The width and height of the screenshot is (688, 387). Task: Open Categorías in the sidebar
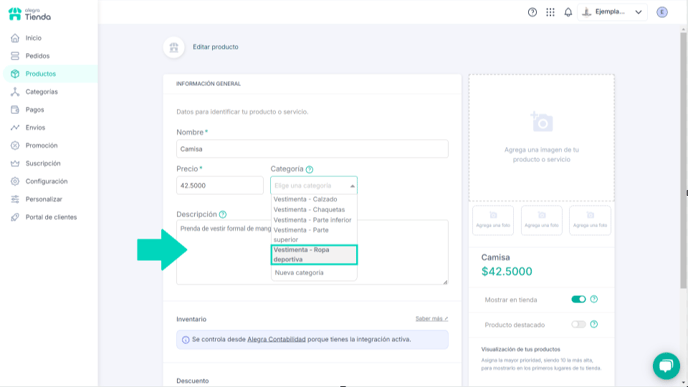click(x=41, y=92)
